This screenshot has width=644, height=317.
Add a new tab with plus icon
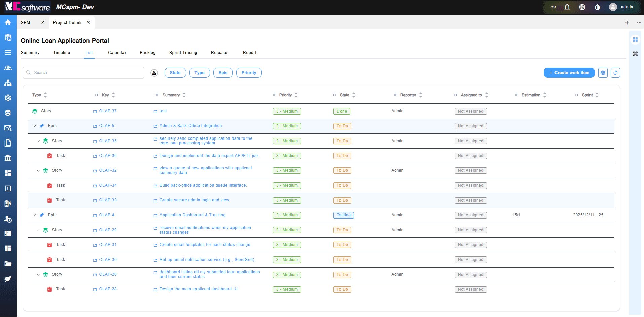click(x=627, y=23)
